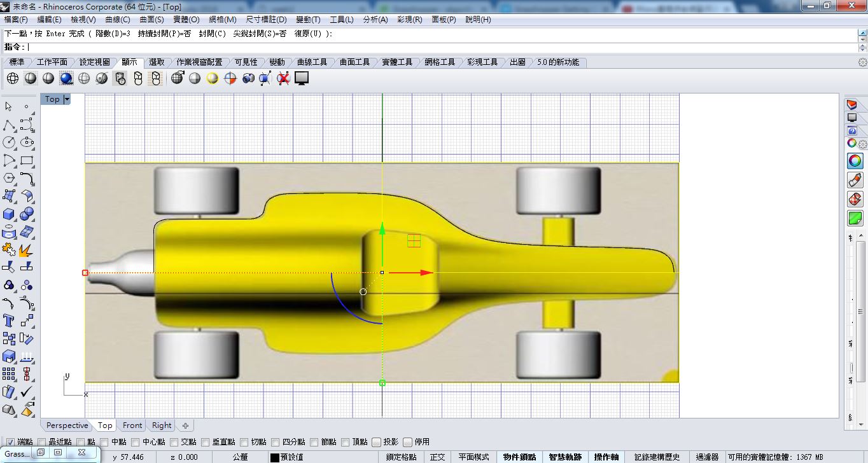Enable the 垂直點 perpendicular snap checkbox

point(206,442)
